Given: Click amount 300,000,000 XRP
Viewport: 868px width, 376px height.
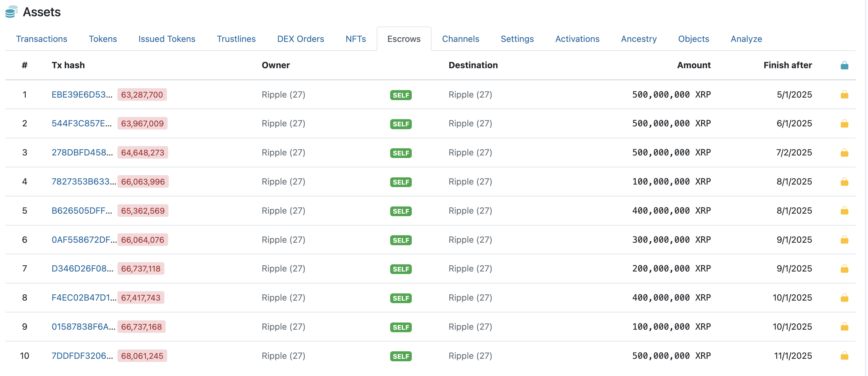Looking at the screenshot, I should (671, 240).
